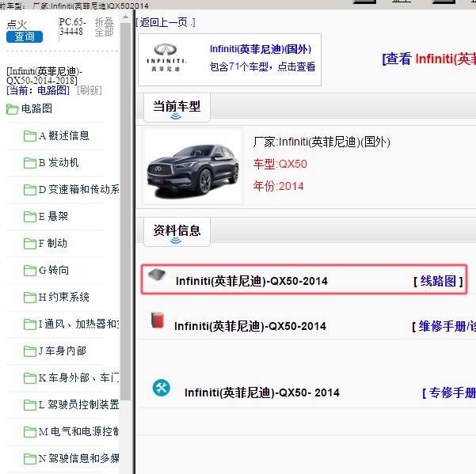Click folder icon beside H 约束系统
The image size is (476, 474).
coord(30,298)
